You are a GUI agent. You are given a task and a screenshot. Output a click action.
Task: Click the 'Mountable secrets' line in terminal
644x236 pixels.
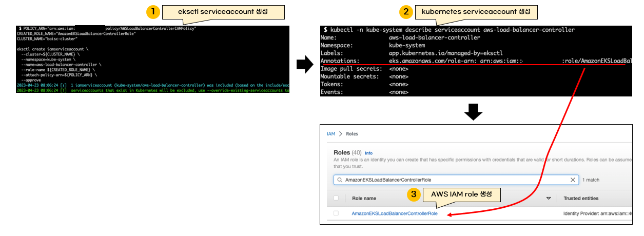pos(364,76)
